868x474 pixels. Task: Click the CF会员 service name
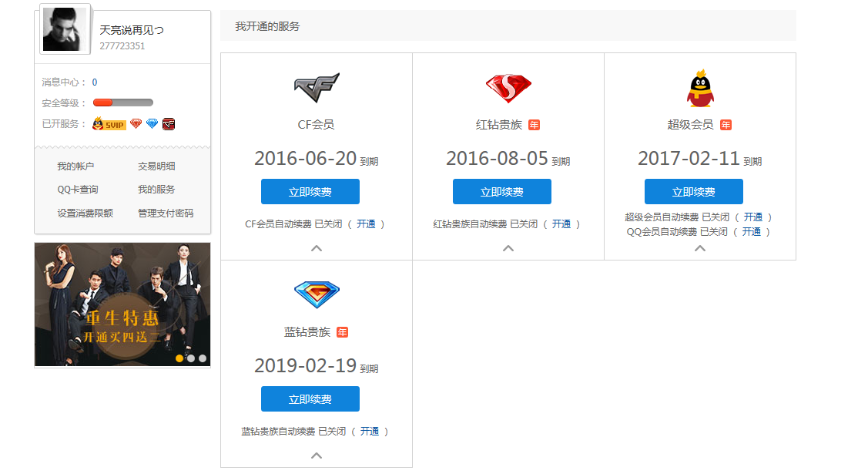coord(316,125)
